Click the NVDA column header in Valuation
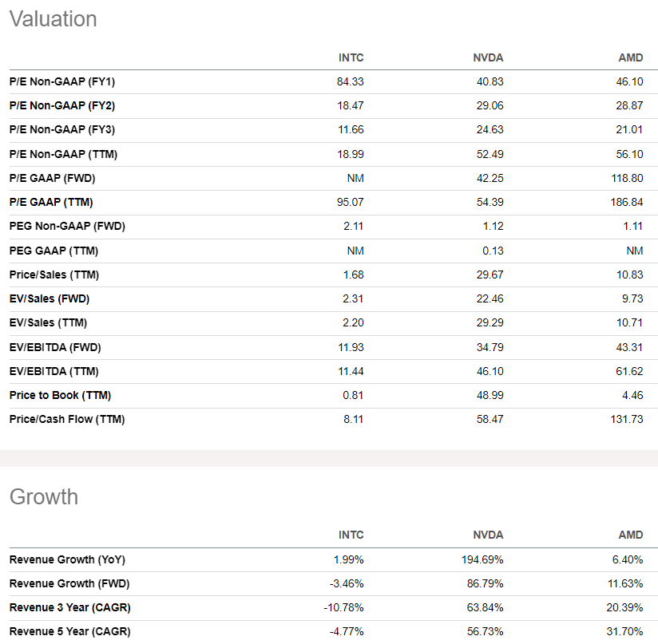 (x=488, y=57)
